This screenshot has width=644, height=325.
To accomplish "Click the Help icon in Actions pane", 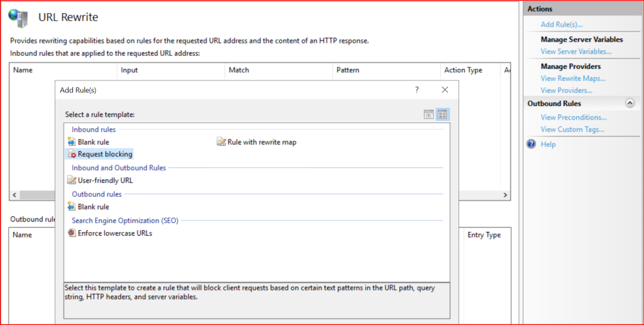I will [531, 144].
